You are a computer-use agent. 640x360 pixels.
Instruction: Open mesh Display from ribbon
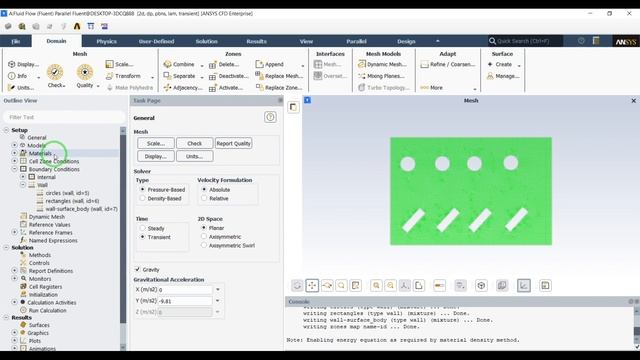(23, 64)
